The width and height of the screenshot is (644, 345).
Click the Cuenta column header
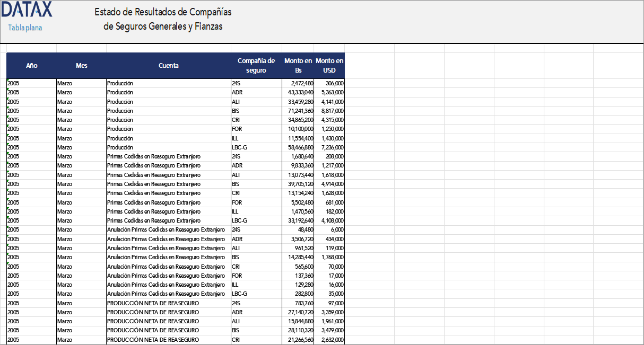[168, 66]
